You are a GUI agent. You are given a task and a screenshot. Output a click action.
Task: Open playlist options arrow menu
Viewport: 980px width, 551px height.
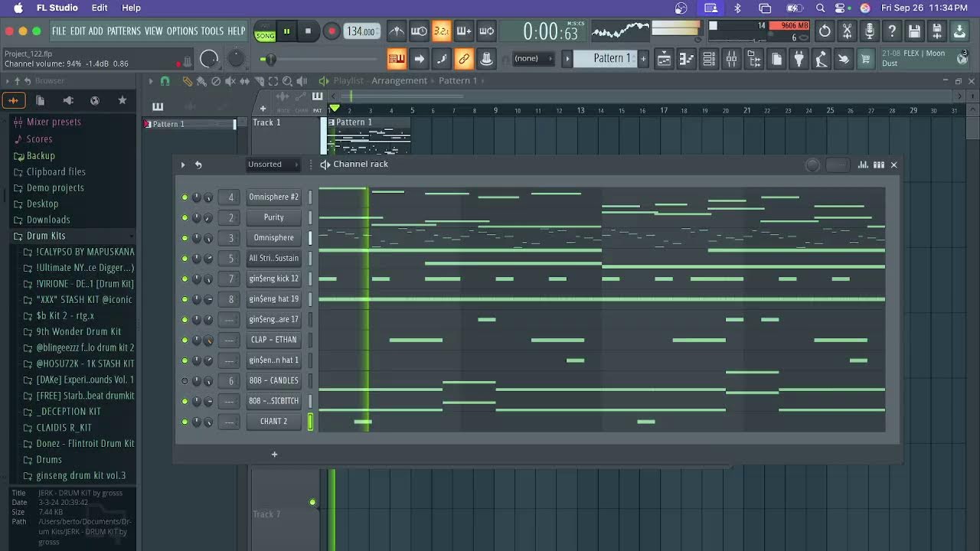pos(151,81)
